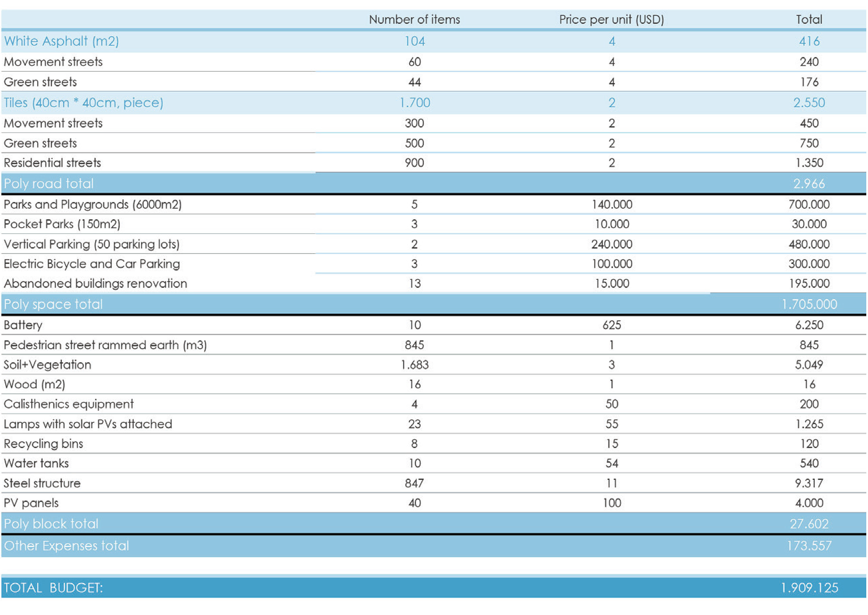The width and height of the screenshot is (868, 615).
Task: Click the 'Battery' row label
Action: click(23, 325)
